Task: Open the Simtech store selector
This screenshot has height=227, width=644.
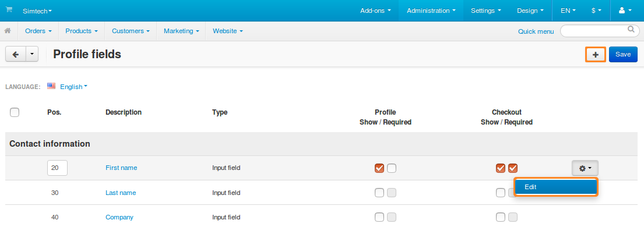Action: (37, 10)
